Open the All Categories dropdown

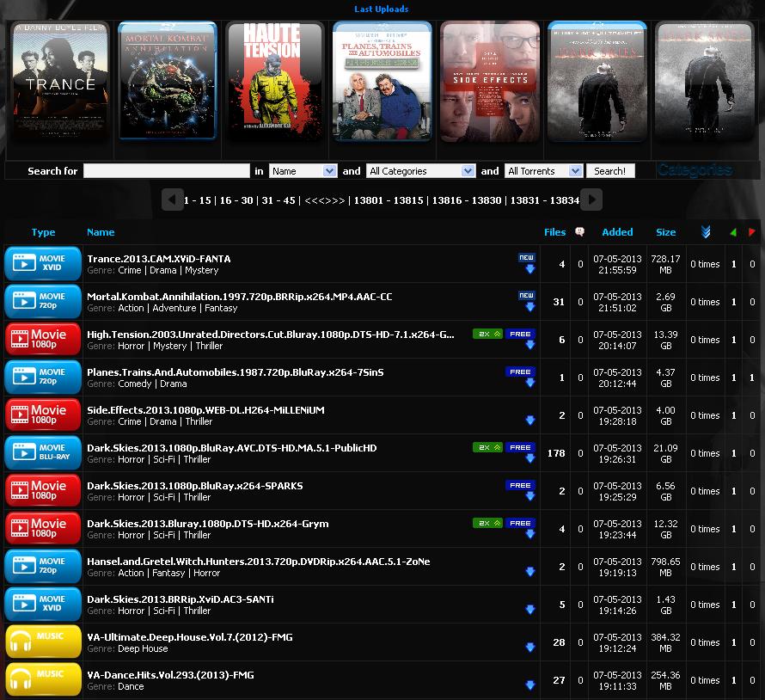420,171
